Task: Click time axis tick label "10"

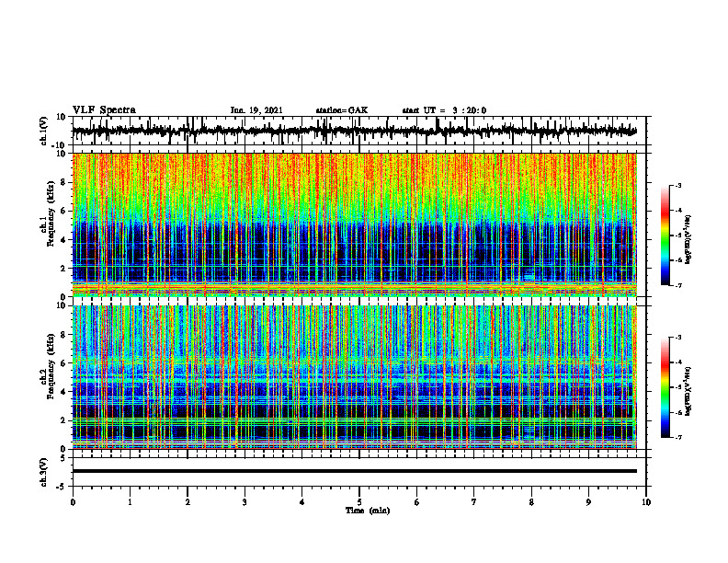Action: [x=646, y=502]
